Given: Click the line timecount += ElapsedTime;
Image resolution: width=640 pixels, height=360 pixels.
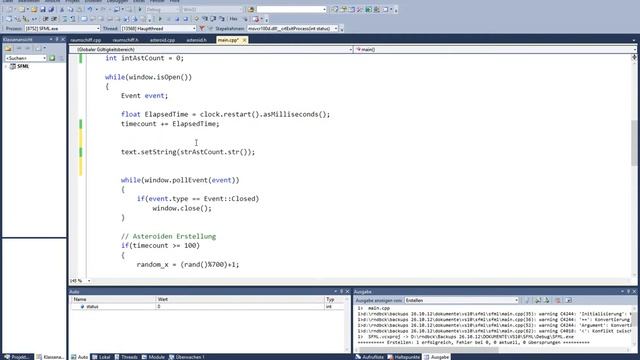Looking at the screenshot, I should [170, 124].
